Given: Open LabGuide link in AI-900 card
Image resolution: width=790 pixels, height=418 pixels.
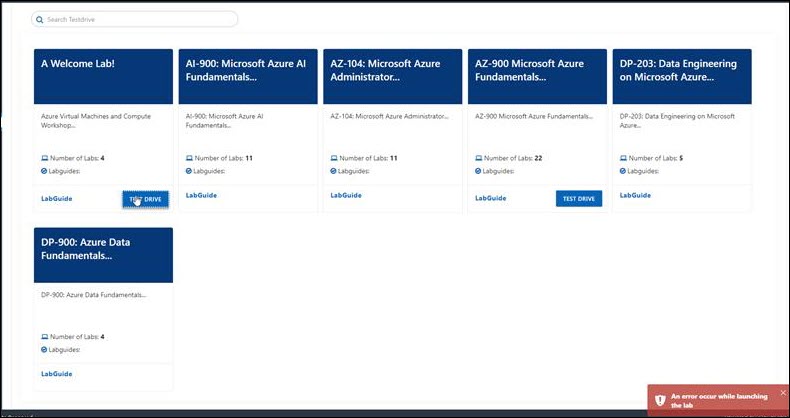Looking at the screenshot, I should coord(201,195).
